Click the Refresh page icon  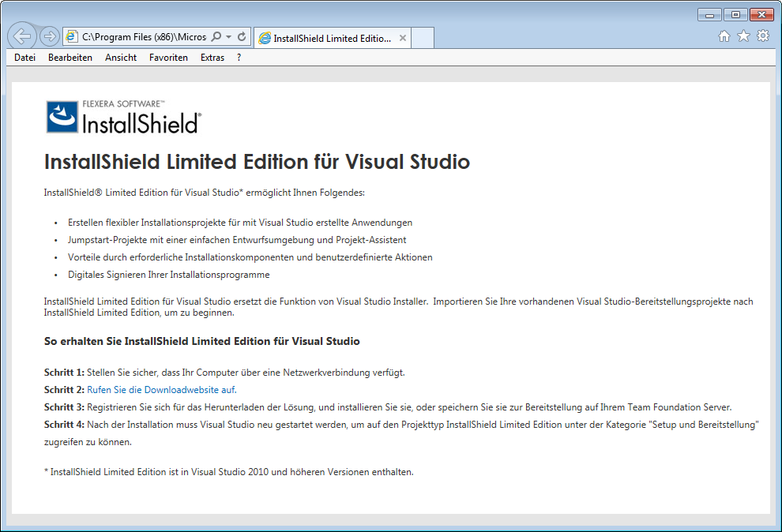tap(242, 37)
